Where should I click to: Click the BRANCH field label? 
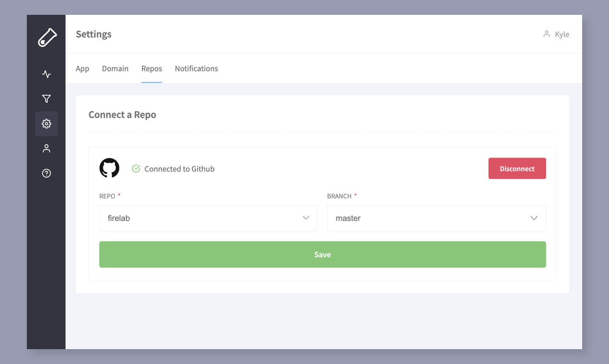[x=339, y=196]
